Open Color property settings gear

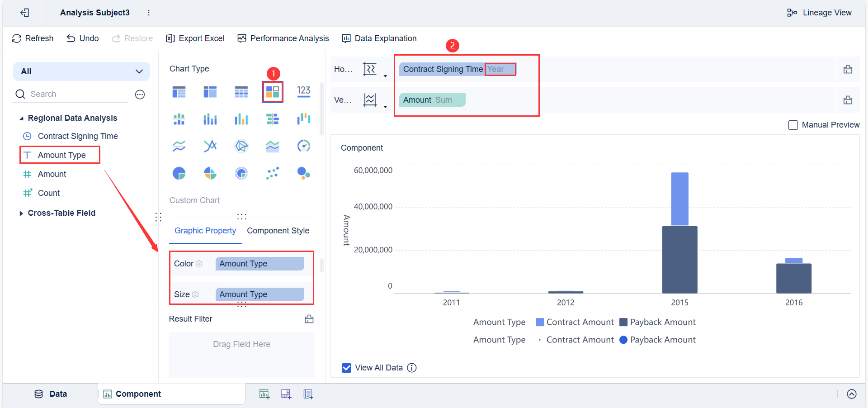click(x=199, y=264)
